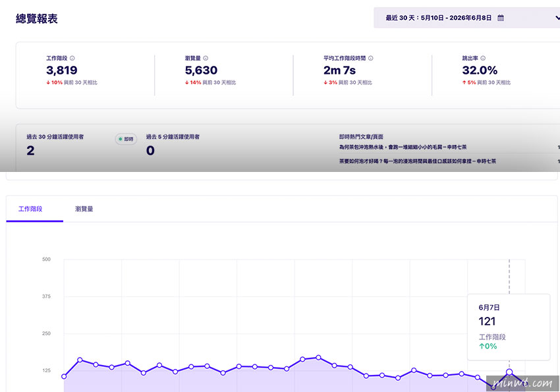Click the 250 y-axis label
This screenshot has height=392, width=560.
pos(46,333)
